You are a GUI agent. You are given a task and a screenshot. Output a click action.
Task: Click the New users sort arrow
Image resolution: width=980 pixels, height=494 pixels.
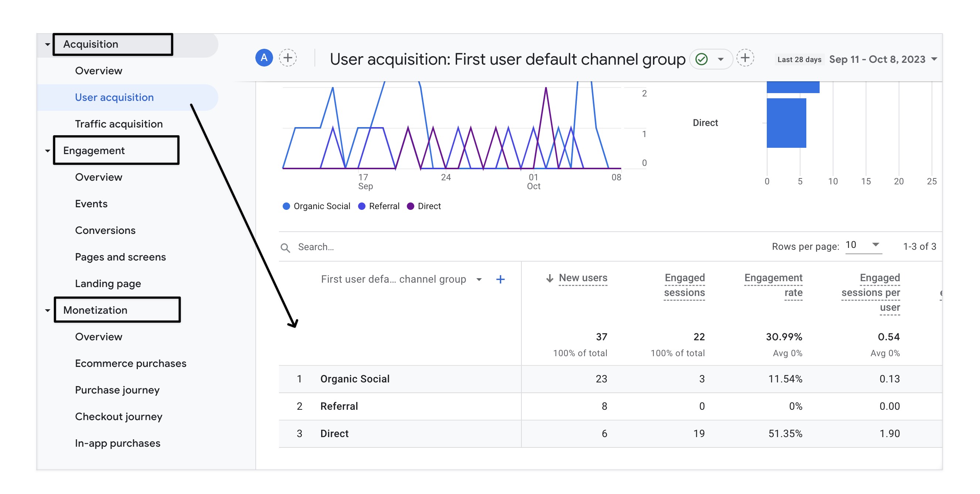(x=549, y=278)
